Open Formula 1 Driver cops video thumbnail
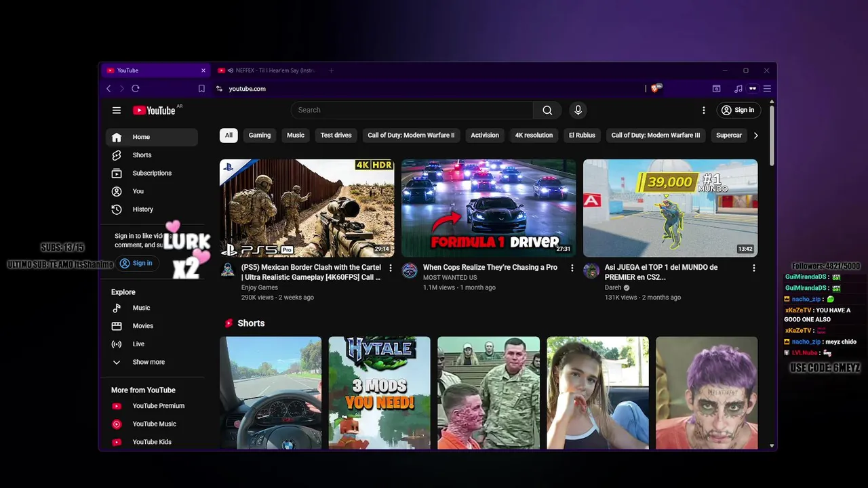Viewport: 868px width, 488px height. (x=488, y=208)
